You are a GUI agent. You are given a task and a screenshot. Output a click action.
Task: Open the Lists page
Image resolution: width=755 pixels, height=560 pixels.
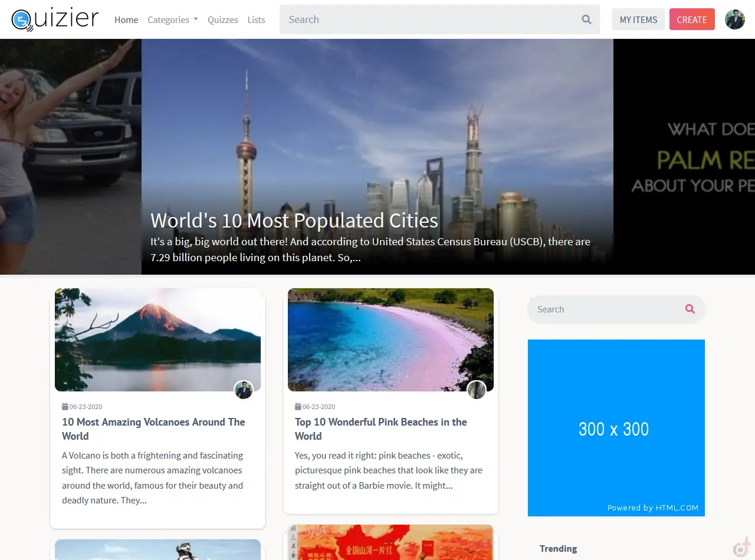pos(256,19)
